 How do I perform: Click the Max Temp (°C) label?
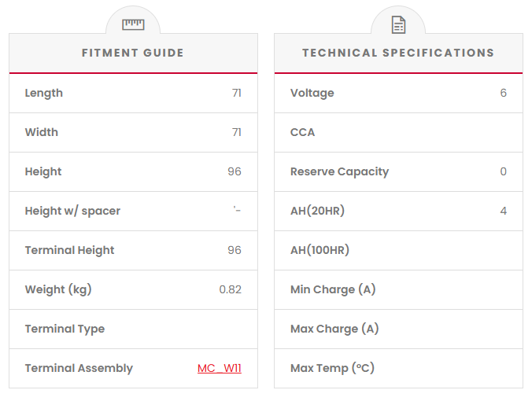[x=332, y=368]
